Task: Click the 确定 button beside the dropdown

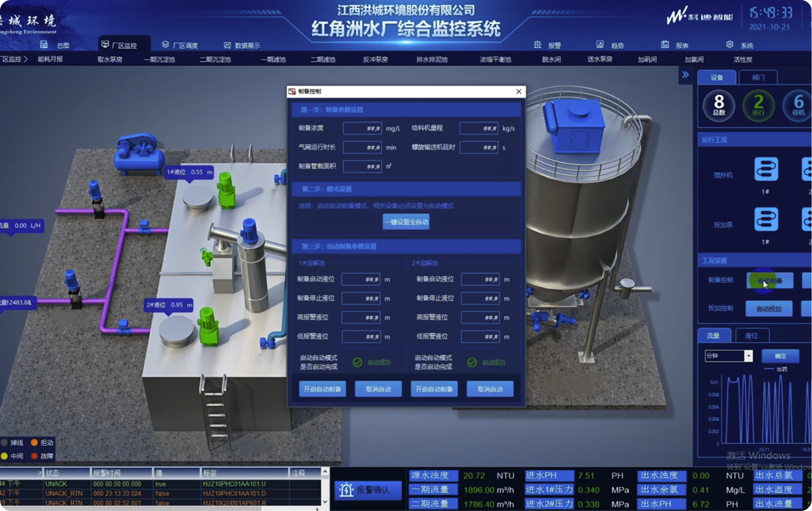Action: 780,356
